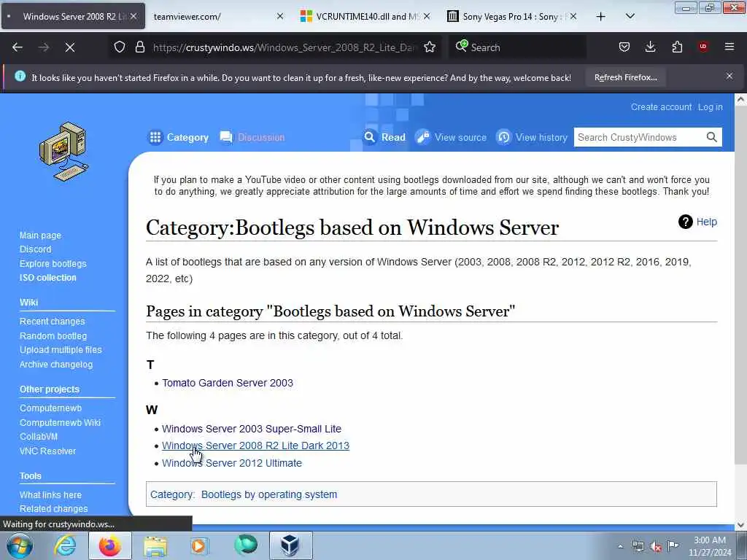
Task: Open Firefox hamburger application menu
Action: point(729,47)
